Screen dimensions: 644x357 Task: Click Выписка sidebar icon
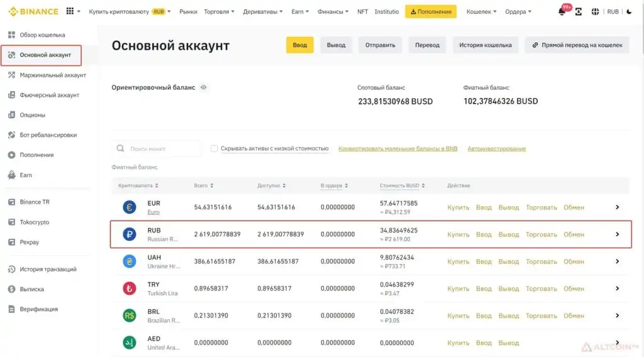click(11, 289)
